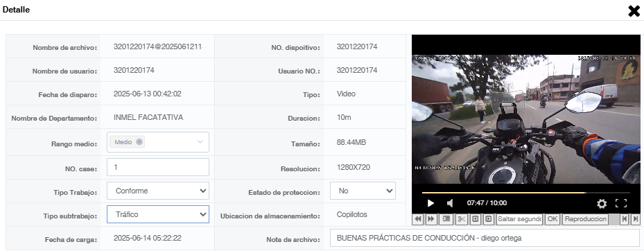Select the Tipo value Video
Viewport: 644px width, 251px height.
(346, 94)
